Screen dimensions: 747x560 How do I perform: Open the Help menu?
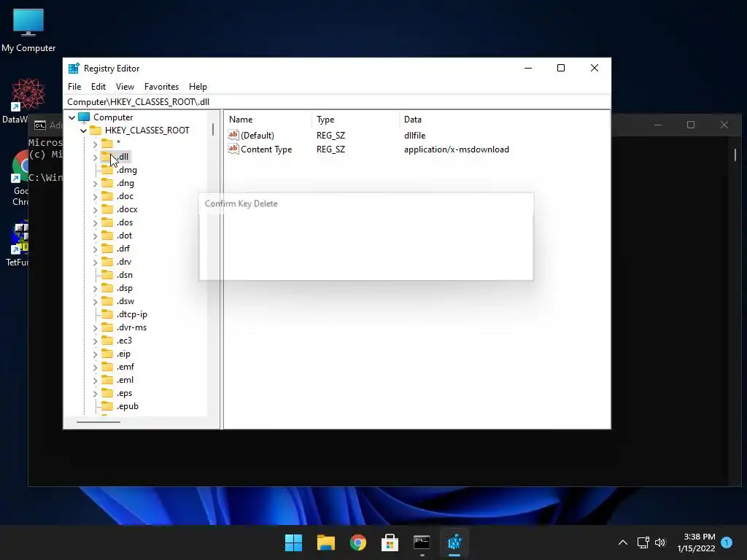[198, 87]
